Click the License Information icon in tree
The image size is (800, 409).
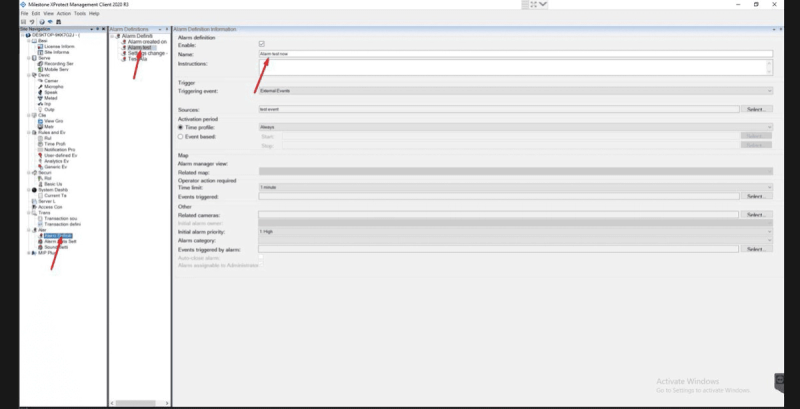(40, 46)
